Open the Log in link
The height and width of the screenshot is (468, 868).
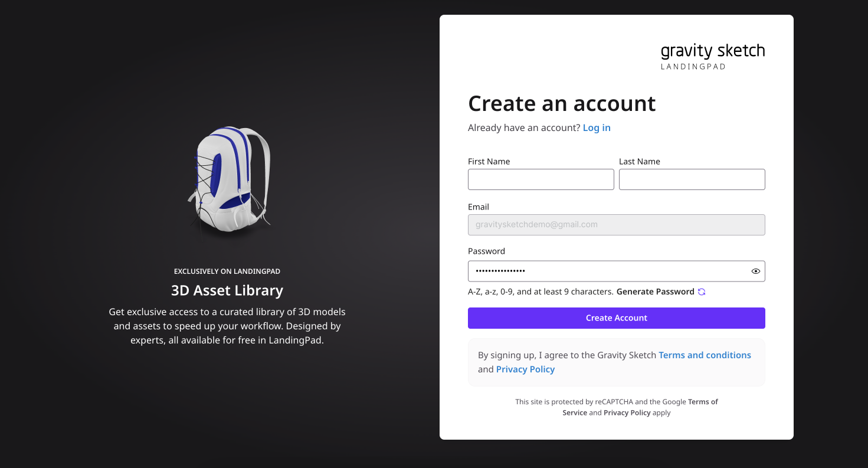[x=597, y=127]
